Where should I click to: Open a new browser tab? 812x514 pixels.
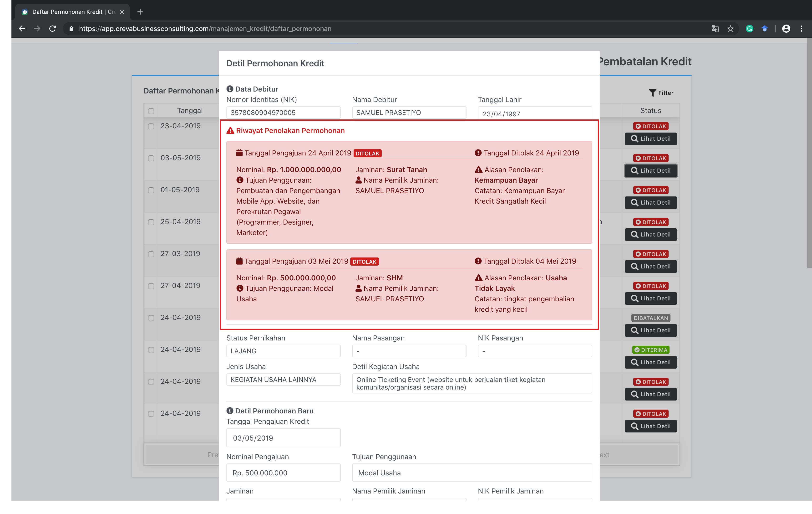point(140,12)
